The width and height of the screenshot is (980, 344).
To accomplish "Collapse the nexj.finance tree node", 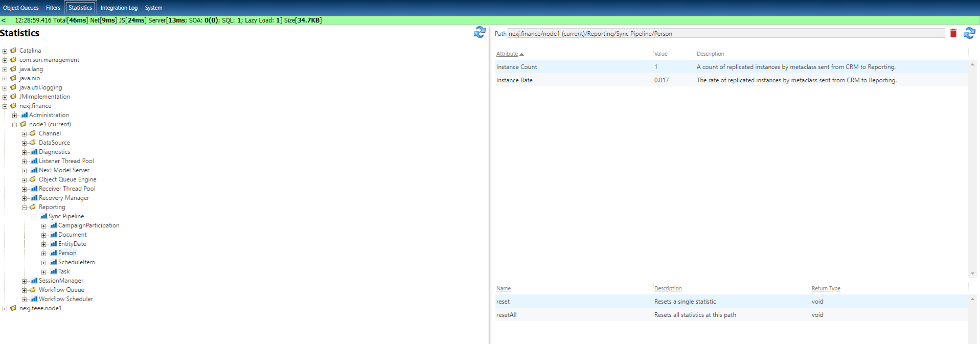I will pyautogui.click(x=5, y=106).
